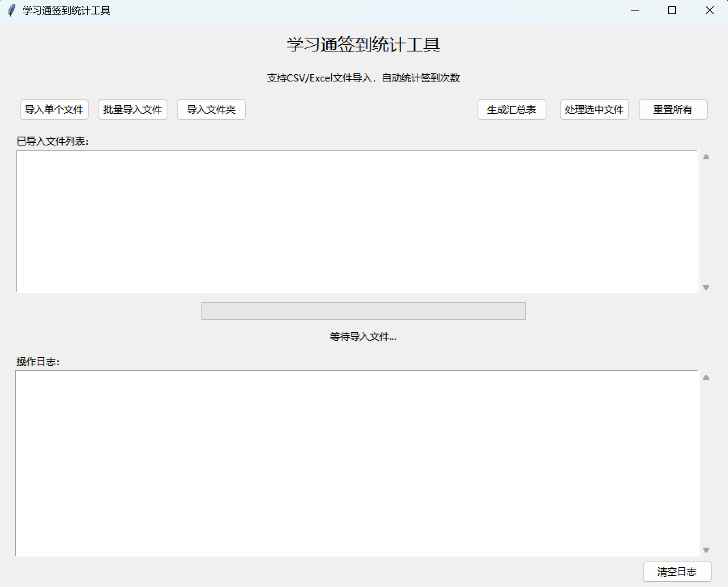728x587 pixels.
Task: Click the 操作日志 label
Action: (x=38, y=362)
